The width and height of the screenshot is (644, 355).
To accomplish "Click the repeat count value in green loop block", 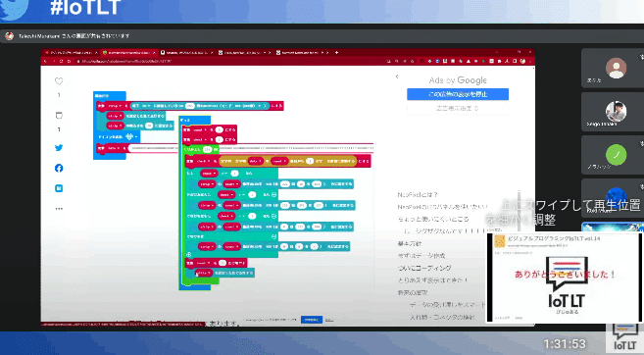I will click(208, 150).
